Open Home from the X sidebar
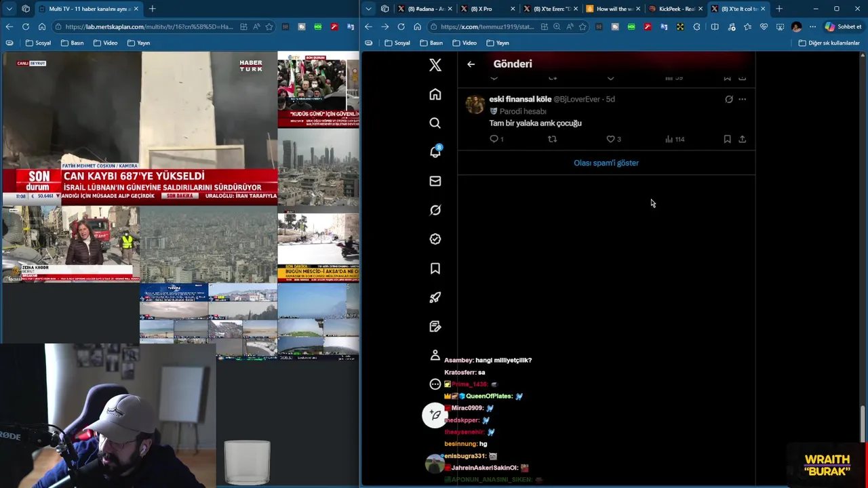The width and height of the screenshot is (868, 488). (435, 94)
